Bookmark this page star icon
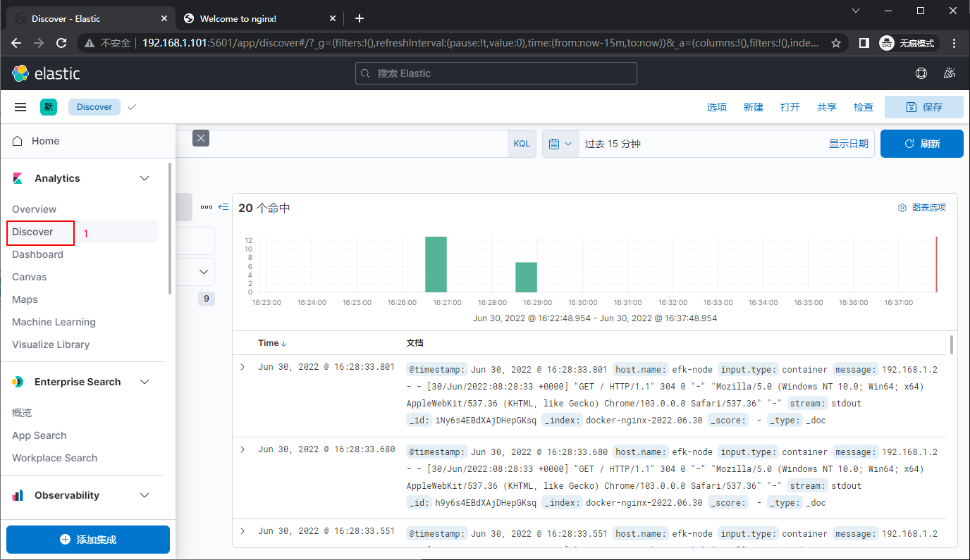This screenshot has width=970, height=560. [x=836, y=43]
